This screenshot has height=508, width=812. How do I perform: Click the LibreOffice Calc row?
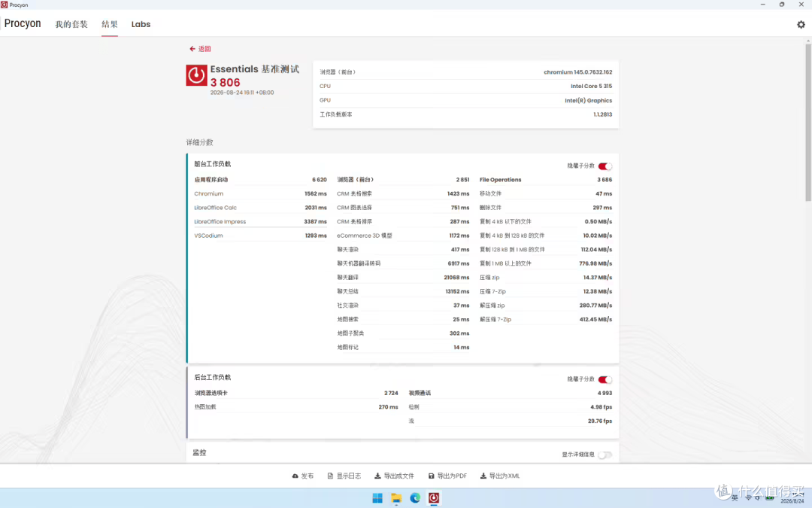point(260,208)
